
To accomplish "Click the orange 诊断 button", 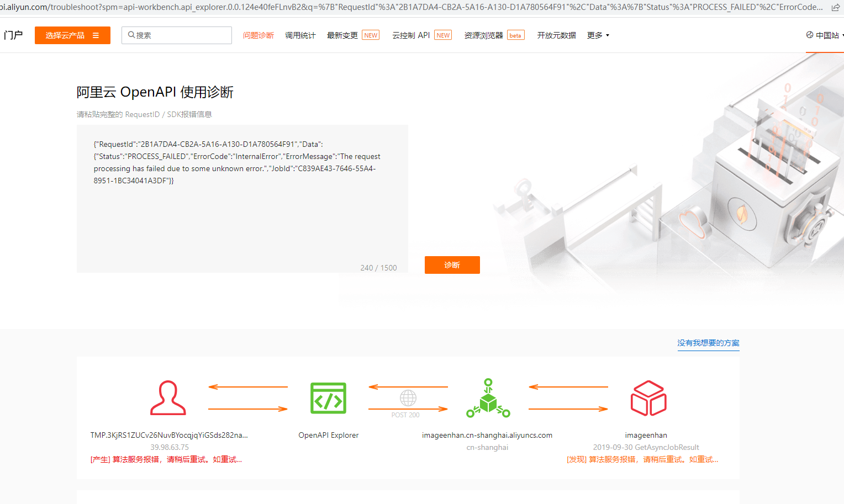I will (x=452, y=265).
